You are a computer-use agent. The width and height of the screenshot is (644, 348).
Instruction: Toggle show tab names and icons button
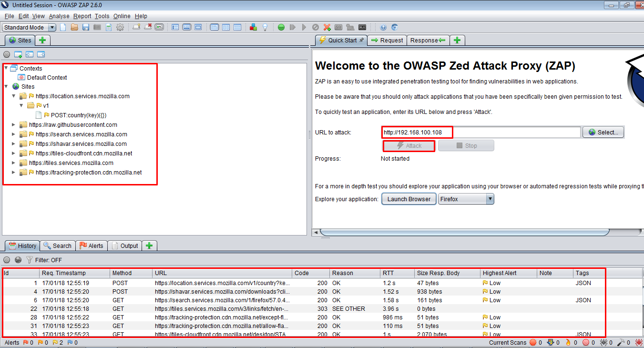[159, 27]
